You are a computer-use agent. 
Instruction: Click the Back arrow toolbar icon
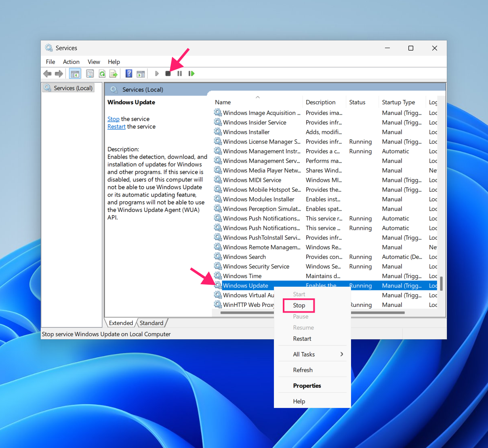[x=47, y=74]
